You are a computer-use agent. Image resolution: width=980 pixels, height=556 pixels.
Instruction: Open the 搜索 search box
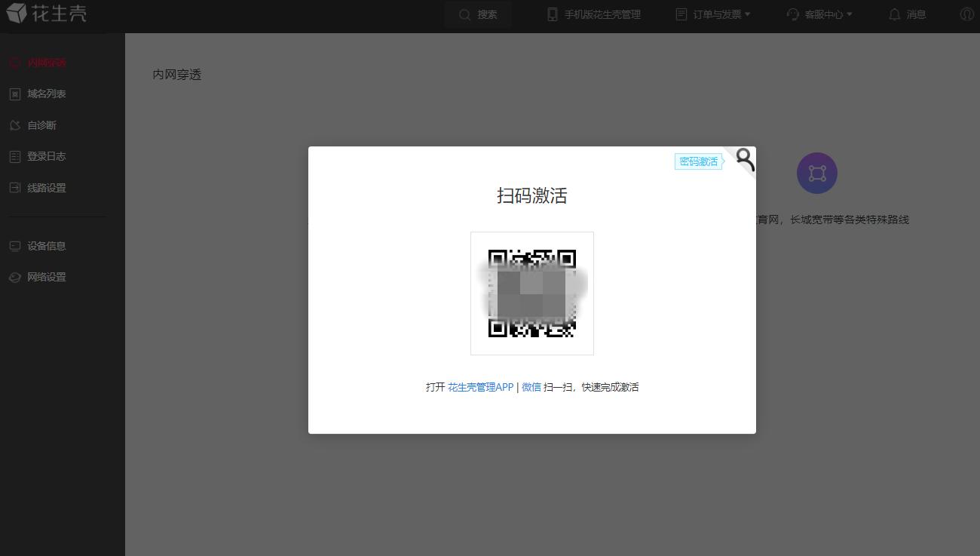point(478,14)
